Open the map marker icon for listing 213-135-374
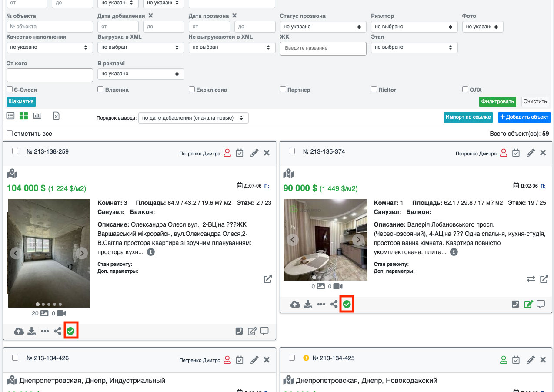The width and height of the screenshot is (554, 392). coord(289,174)
